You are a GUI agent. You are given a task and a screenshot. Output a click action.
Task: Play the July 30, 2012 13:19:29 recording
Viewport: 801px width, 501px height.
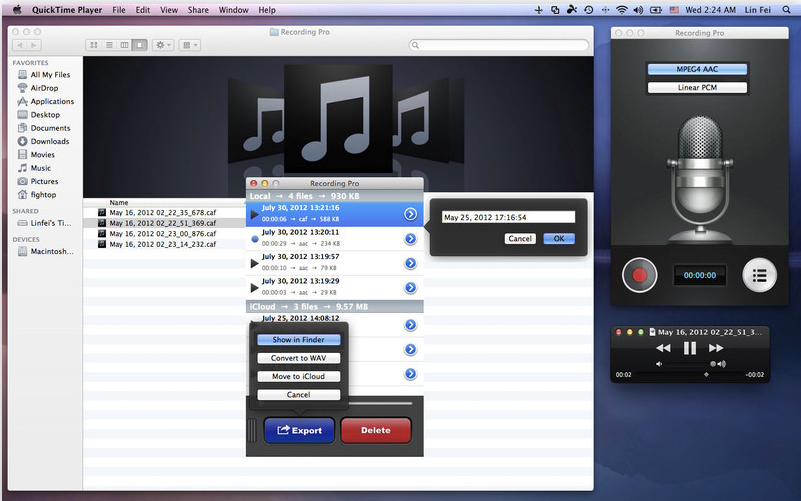pyautogui.click(x=254, y=288)
